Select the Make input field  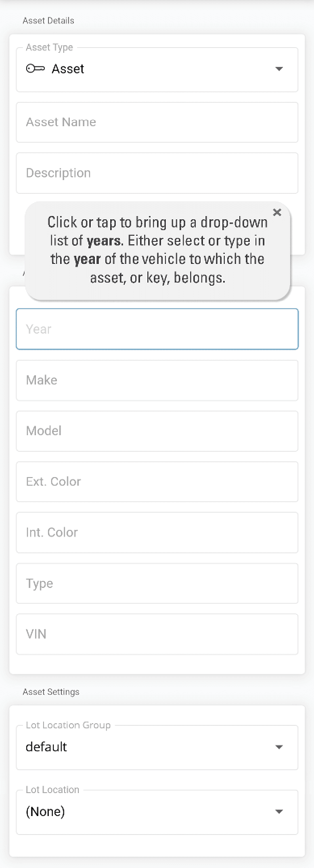pos(157,380)
